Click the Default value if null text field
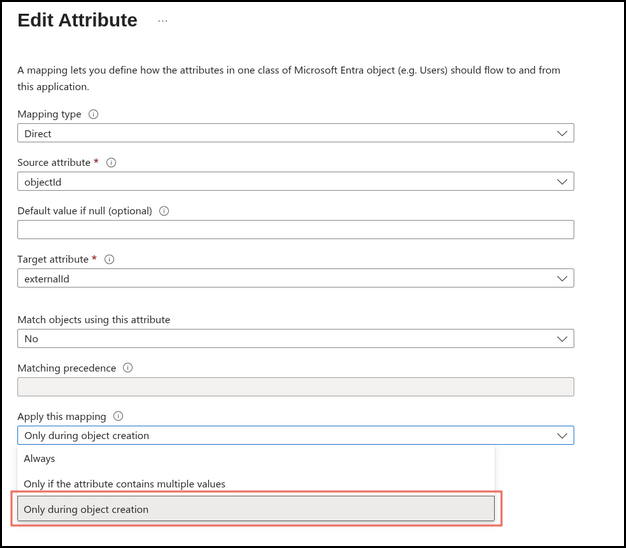Screen dimensions: 626x548 pos(295,230)
